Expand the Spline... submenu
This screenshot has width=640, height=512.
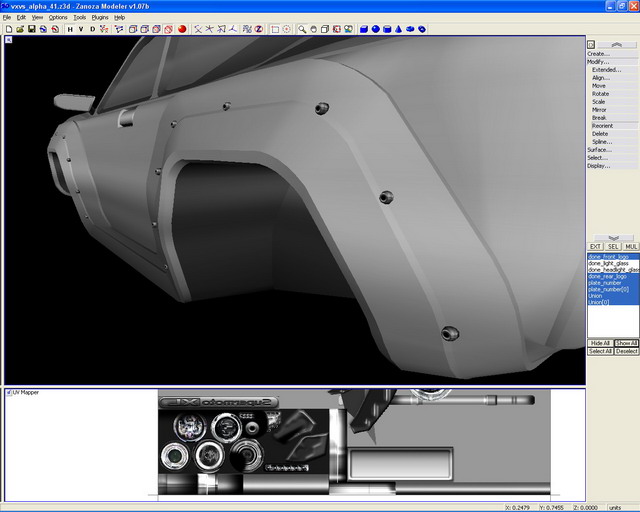tap(615, 142)
